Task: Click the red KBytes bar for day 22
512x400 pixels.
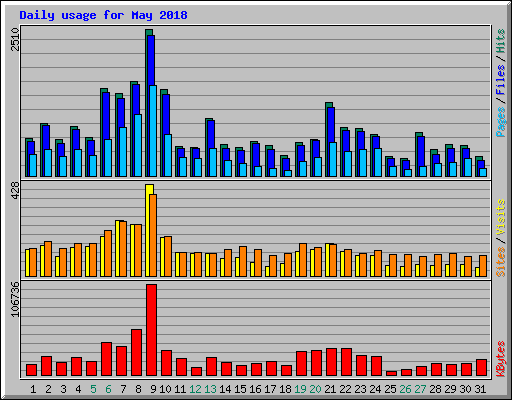Action: click(346, 362)
